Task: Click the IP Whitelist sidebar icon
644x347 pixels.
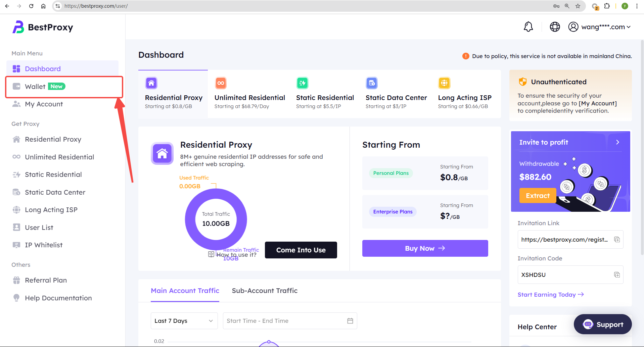Action: coord(16,245)
